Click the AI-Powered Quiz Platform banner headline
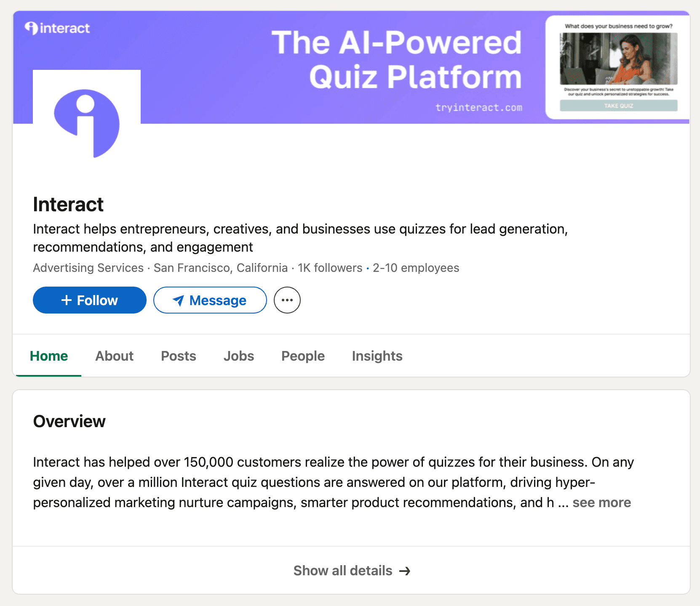The height and width of the screenshot is (606, 700). click(396, 60)
